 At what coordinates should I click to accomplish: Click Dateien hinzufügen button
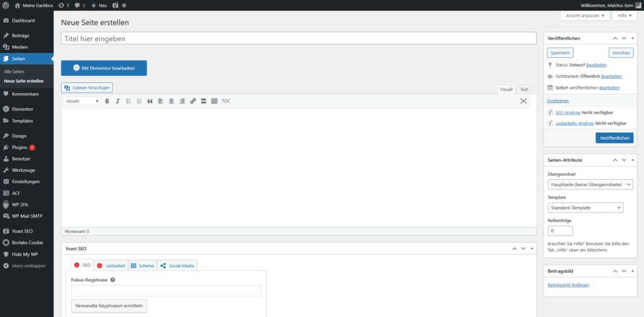[87, 87]
